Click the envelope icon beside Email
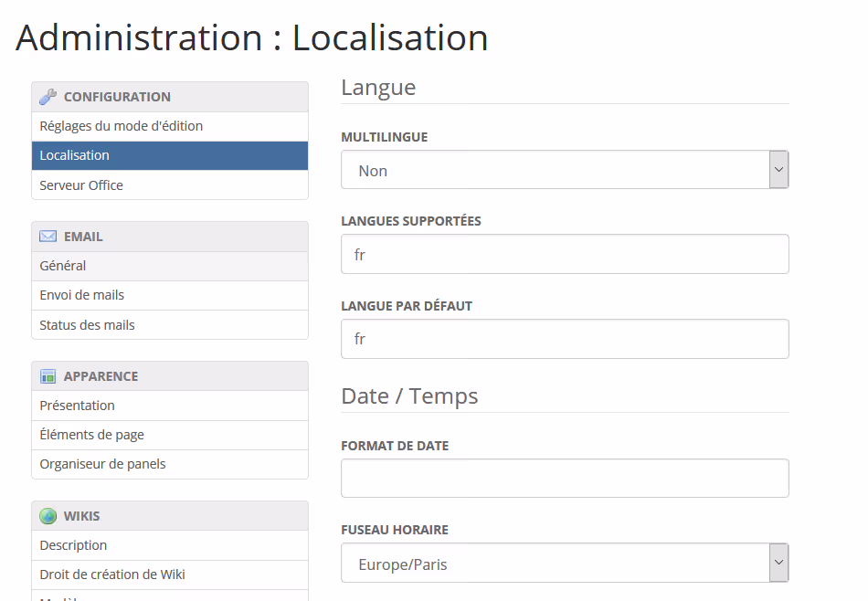This screenshot has width=868, height=601. coord(48,237)
